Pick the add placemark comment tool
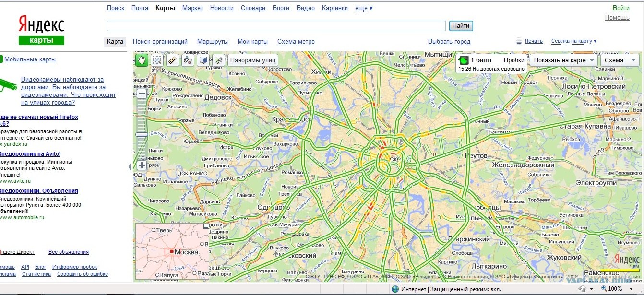 coord(203,60)
